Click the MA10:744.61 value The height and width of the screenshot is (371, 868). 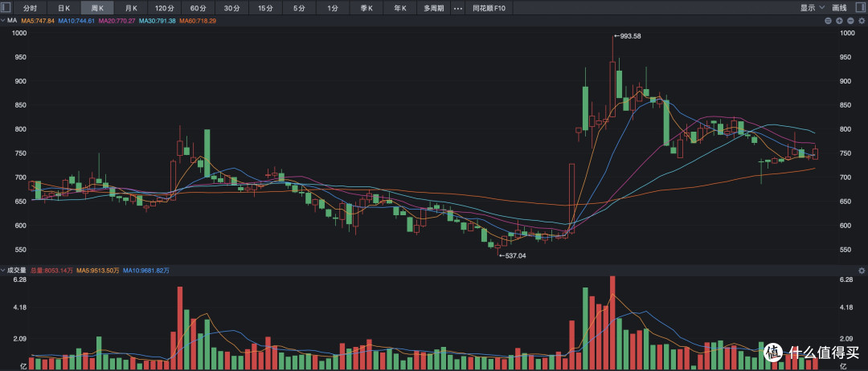(76, 20)
